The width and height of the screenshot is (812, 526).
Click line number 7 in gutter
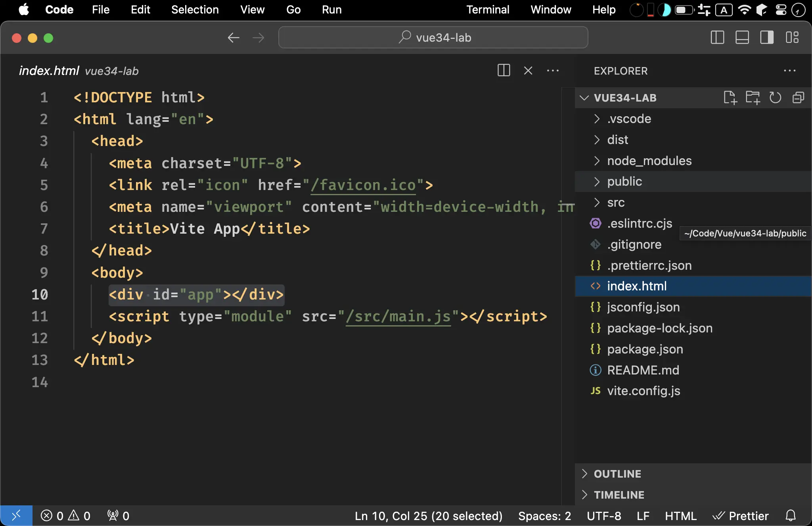coord(44,229)
